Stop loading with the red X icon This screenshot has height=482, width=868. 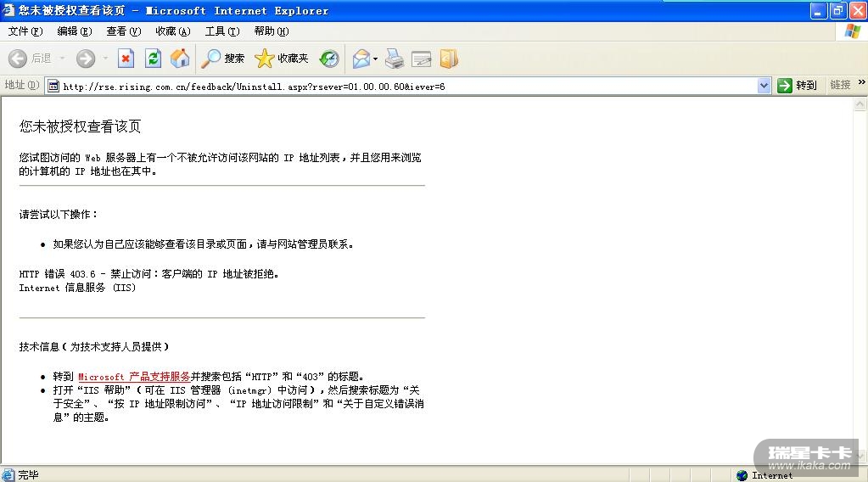click(126, 58)
